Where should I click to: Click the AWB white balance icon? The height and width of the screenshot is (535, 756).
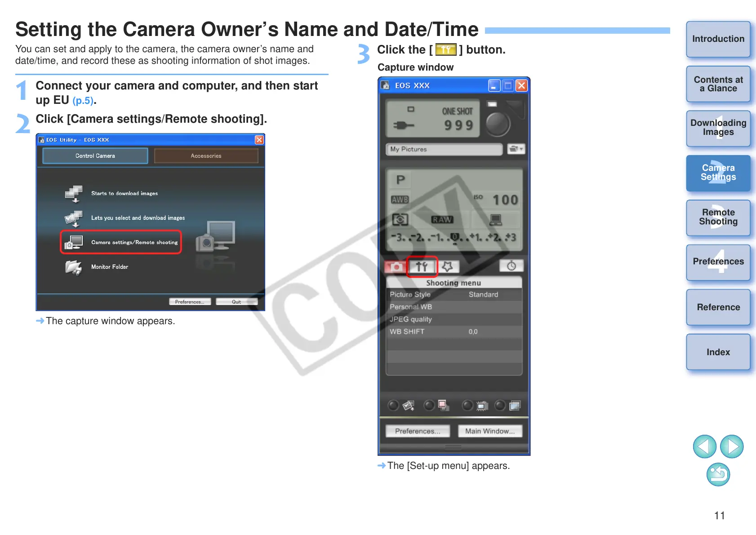[x=400, y=200]
